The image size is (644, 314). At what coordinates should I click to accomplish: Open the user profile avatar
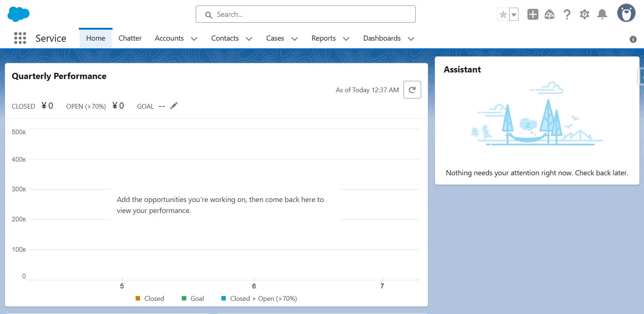[x=626, y=13]
